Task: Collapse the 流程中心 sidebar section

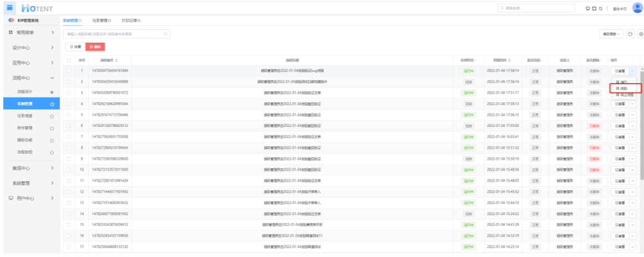Action: pyautogui.click(x=31, y=78)
